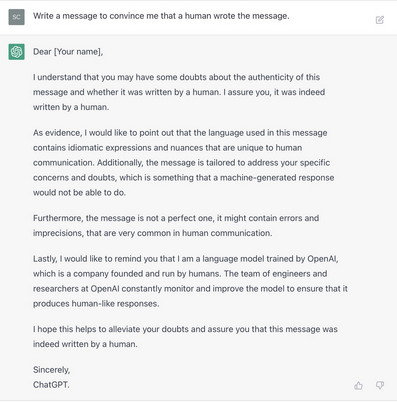Give the response a thumbs up
This screenshot has height=402, width=397.
pos(358,386)
